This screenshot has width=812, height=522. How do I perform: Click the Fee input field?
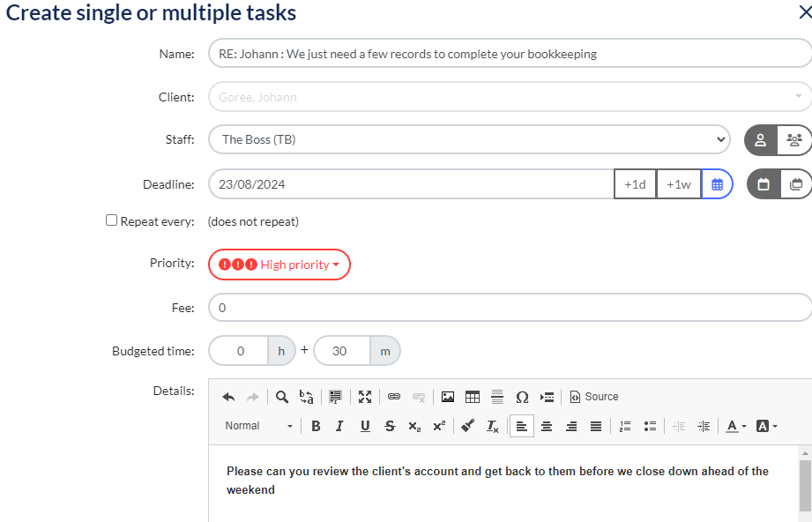pyautogui.click(x=509, y=308)
